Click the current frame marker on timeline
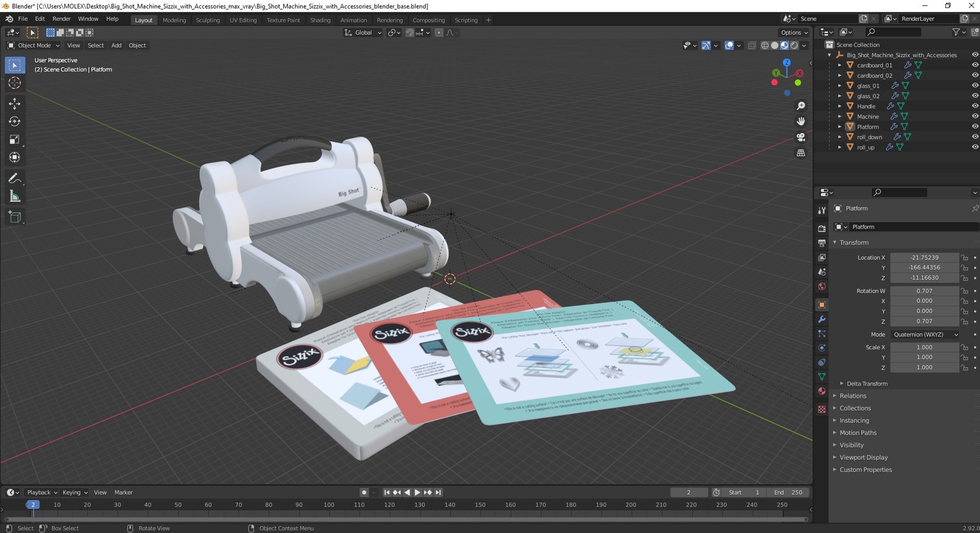980x533 pixels. pos(33,505)
